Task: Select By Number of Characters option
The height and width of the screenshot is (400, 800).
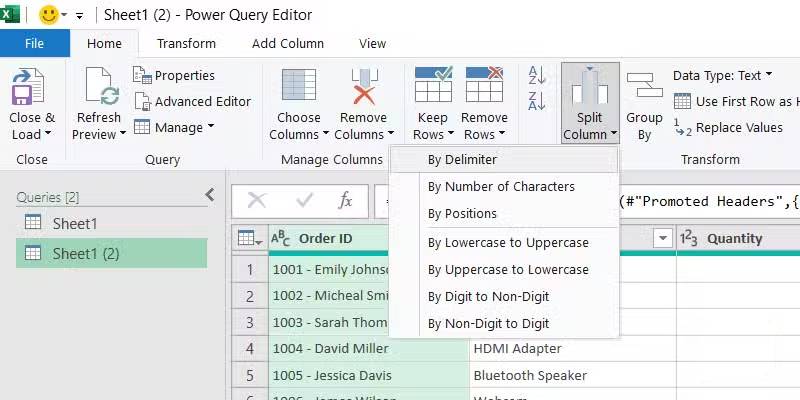Action: coord(501,186)
